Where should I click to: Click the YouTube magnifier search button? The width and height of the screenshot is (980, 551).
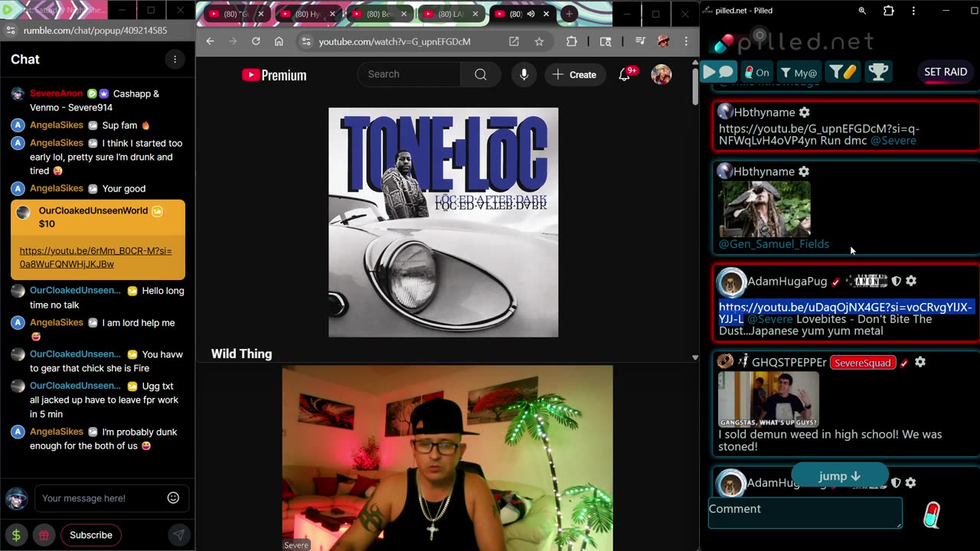click(480, 74)
